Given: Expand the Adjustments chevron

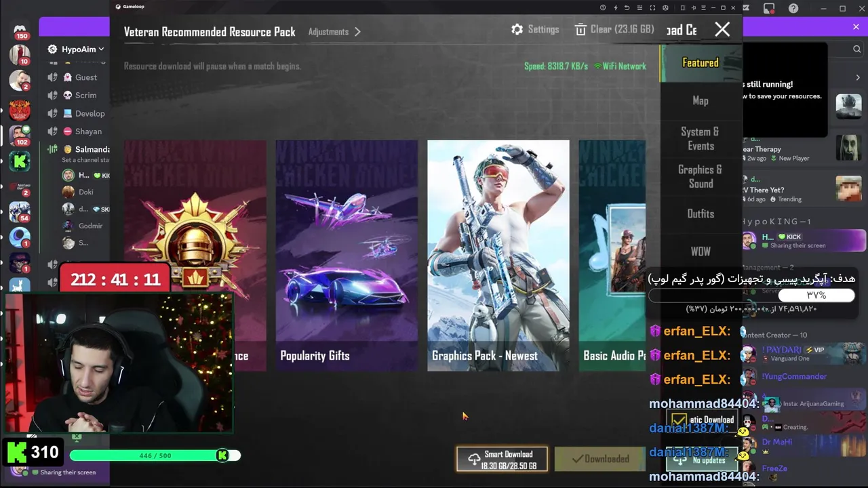Looking at the screenshot, I should (x=357, y=32).
